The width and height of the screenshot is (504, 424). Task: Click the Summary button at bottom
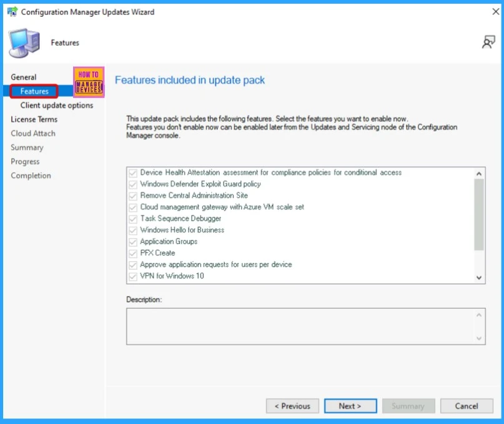(x=408, y=406)
